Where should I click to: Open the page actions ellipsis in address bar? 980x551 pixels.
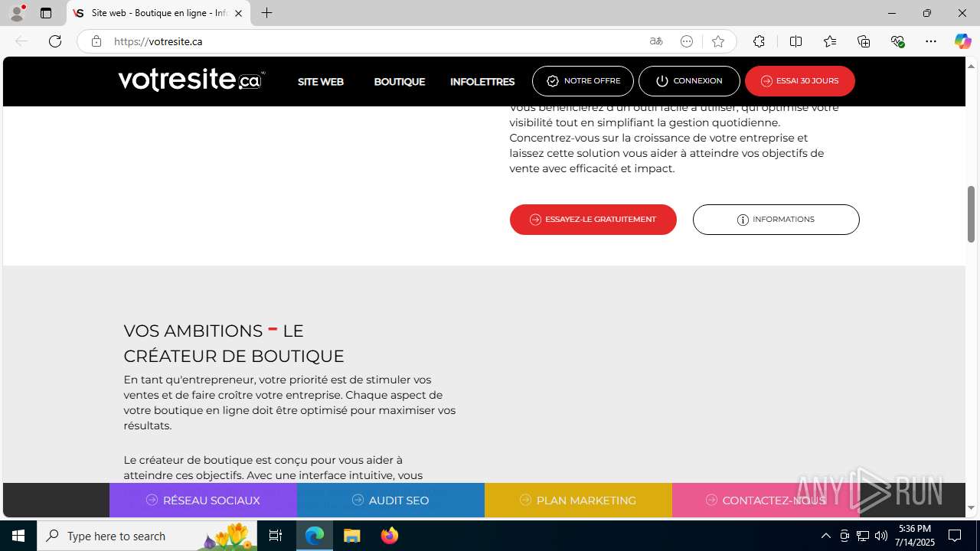[687, 41]
